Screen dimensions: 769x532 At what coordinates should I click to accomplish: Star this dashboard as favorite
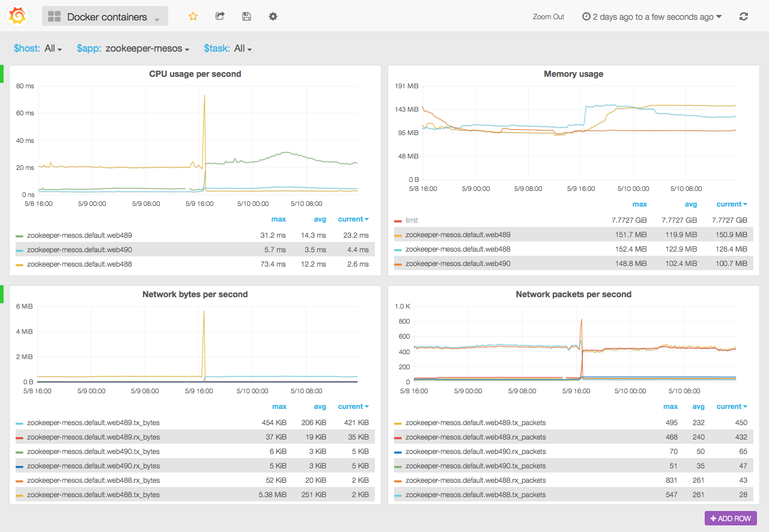click(x=193, y=16)
